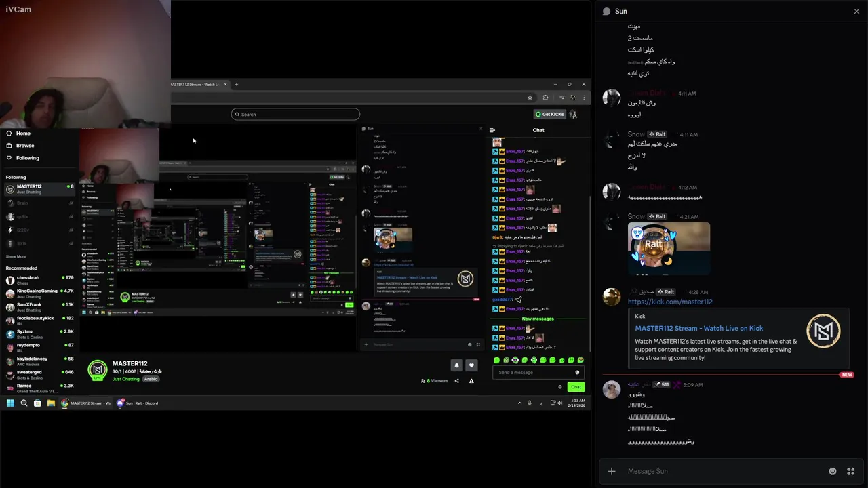The width and height of the screenshot is (868, 488).
Task: Click the Kick search field
Action: 295,114
